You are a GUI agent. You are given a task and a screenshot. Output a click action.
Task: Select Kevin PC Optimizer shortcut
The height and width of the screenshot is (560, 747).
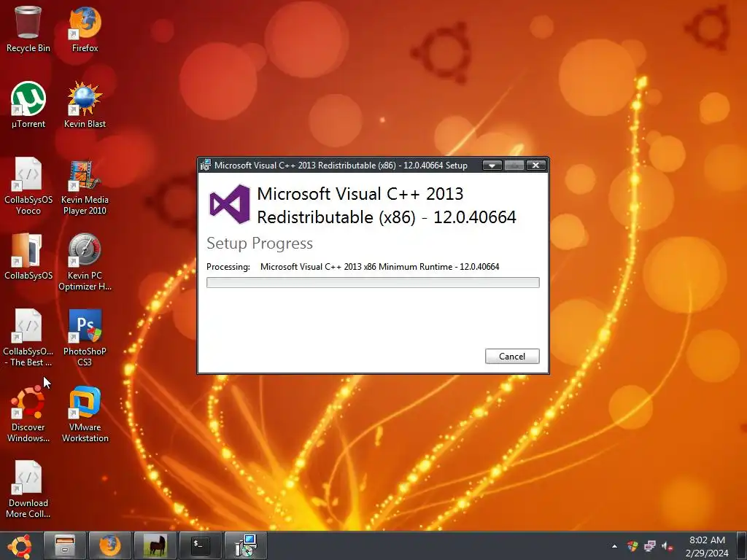click(85, 262)
